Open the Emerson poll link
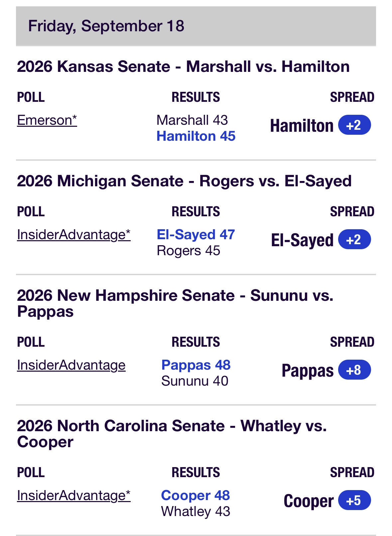The width and height of the screenshot is (392, 536). 47,120
